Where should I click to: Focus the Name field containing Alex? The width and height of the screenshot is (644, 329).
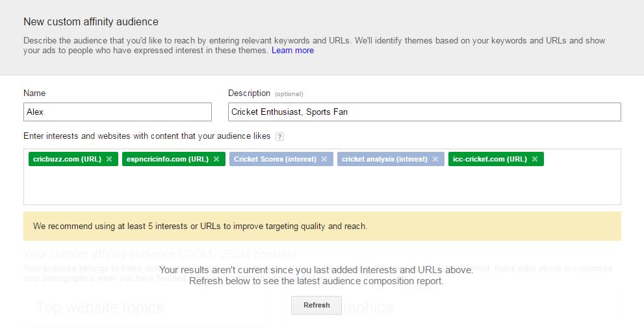click(x=118, y=112)
